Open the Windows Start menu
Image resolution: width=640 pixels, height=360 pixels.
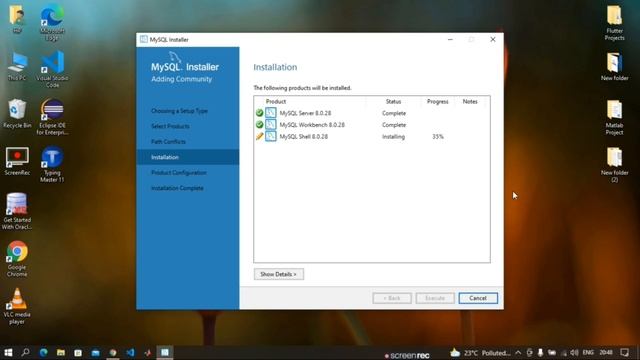click(8, 353)
